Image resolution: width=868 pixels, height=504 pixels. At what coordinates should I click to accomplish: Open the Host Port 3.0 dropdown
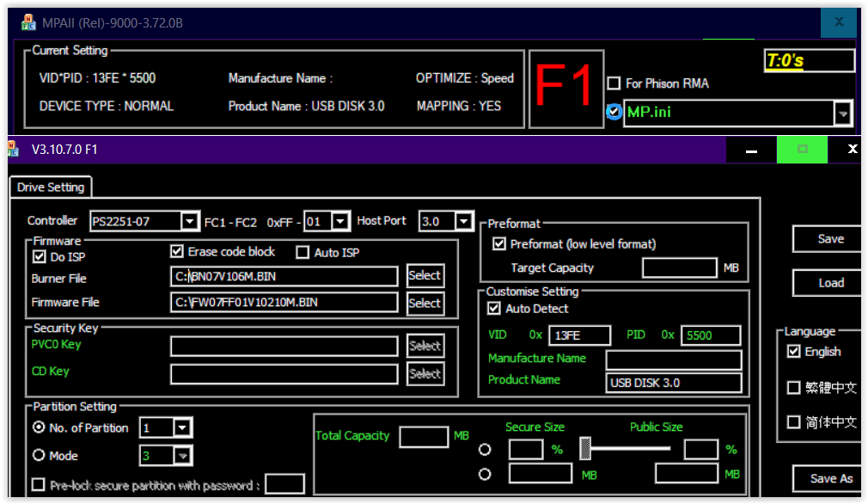pos(464,222)
